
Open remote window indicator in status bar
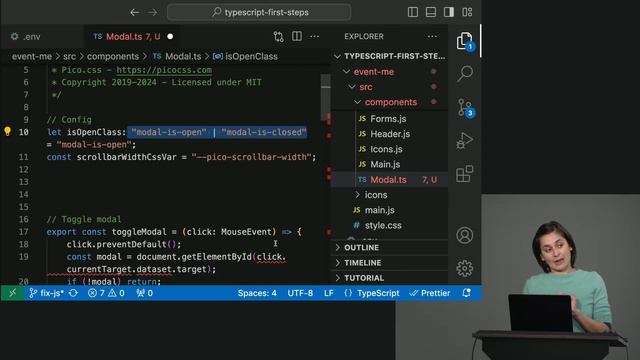tap(13, 293)
